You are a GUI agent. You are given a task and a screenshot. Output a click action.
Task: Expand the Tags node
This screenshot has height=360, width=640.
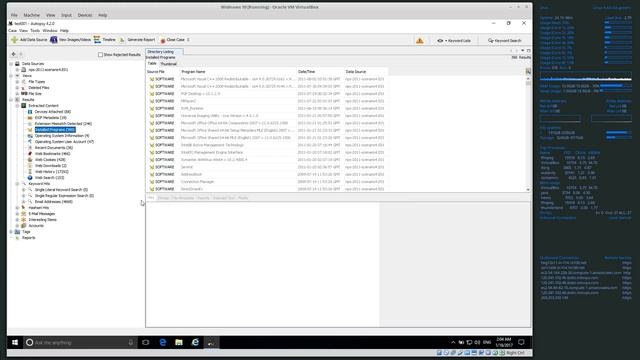[x=11, y=232]
